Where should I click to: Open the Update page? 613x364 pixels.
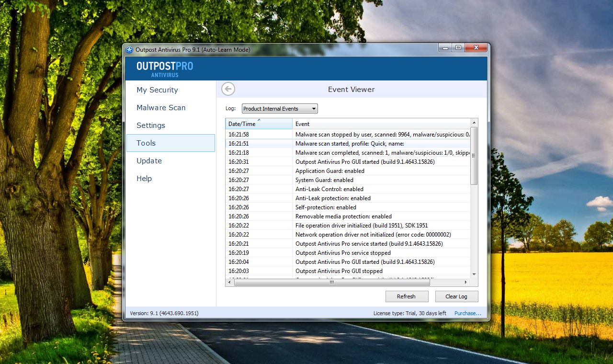149,160
